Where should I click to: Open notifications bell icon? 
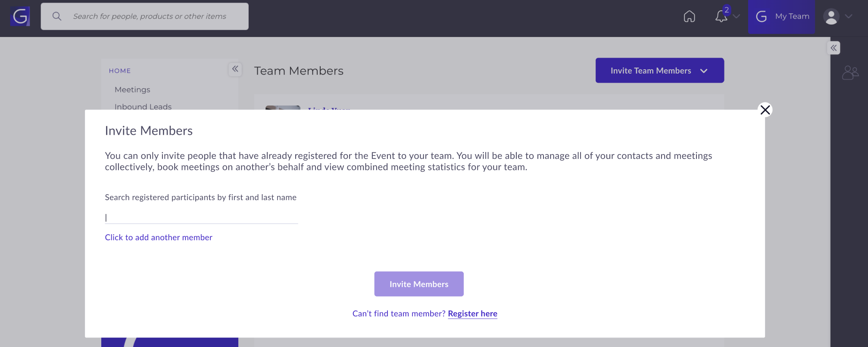point(721,16)
